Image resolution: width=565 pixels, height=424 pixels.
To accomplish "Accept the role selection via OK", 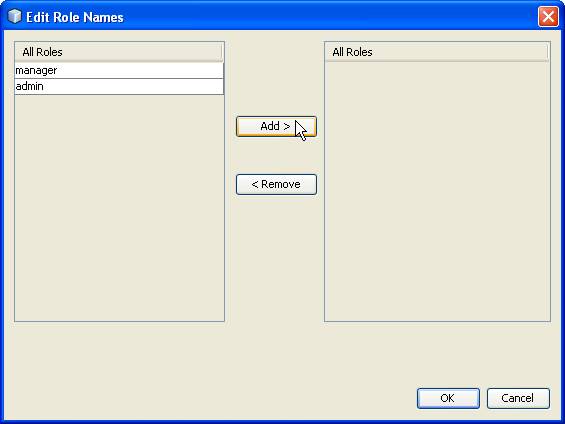I will tap(448, 398).
